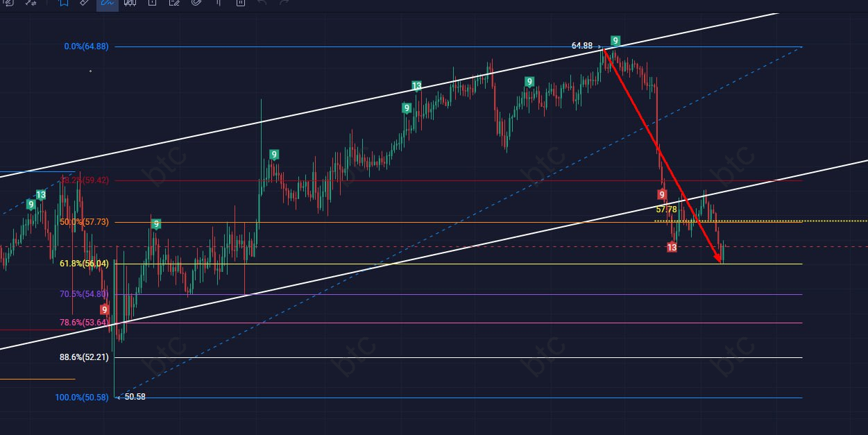Select the yellow dotted horizontal line at 57.78

click(760, 221)
